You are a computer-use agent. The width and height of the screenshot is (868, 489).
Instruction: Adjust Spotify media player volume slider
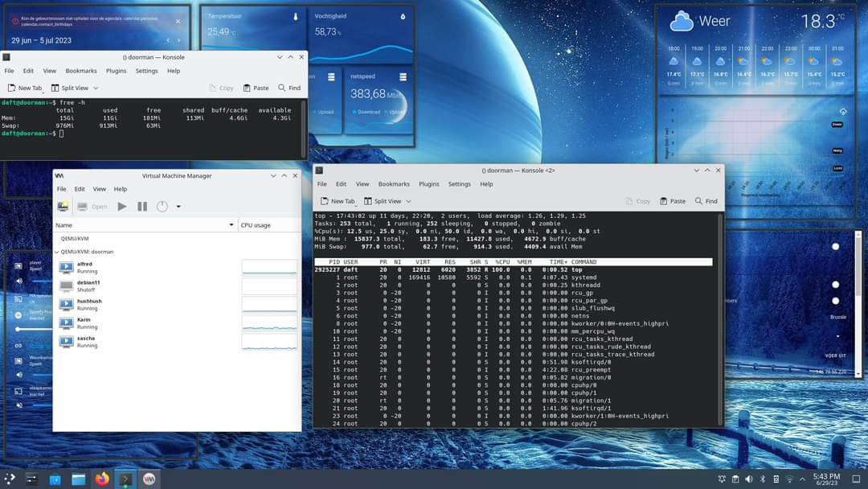pos(33,329)
